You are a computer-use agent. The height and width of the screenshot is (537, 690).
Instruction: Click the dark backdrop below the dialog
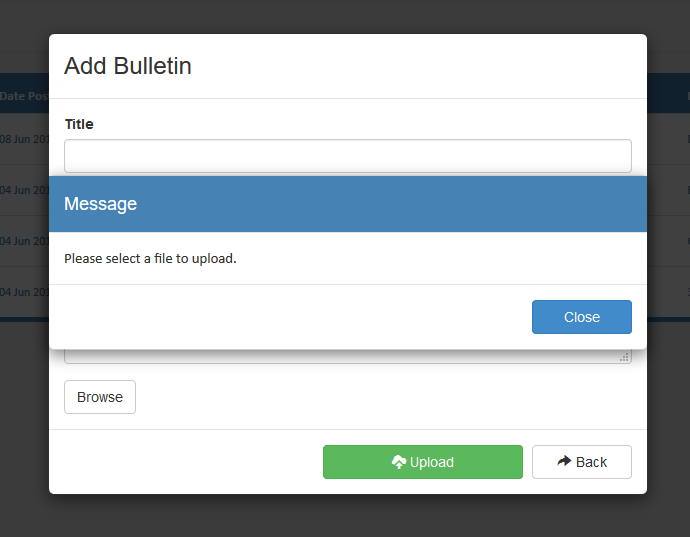coord(345,516)
